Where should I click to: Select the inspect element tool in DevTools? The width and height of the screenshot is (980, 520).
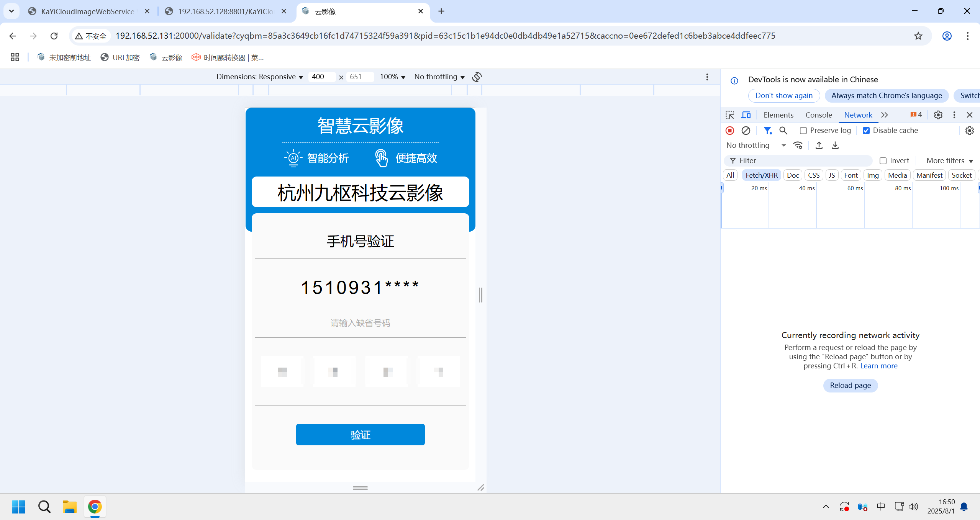pyautogui.click(x=729, y=114)
